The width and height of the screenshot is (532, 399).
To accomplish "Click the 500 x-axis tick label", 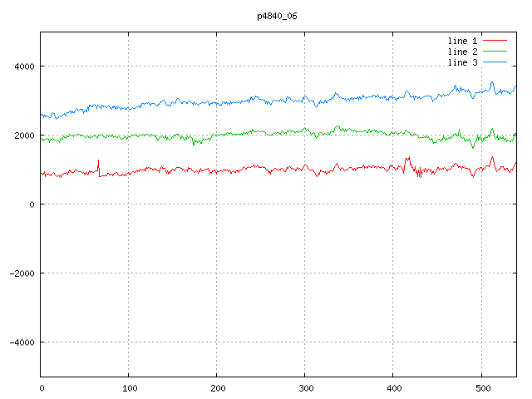I will coord(483,388).
